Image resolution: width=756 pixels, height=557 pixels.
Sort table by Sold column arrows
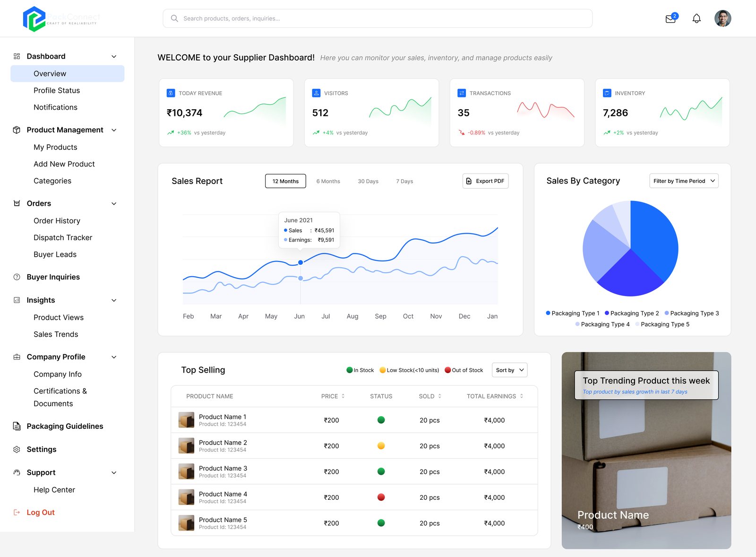[439, 396]
